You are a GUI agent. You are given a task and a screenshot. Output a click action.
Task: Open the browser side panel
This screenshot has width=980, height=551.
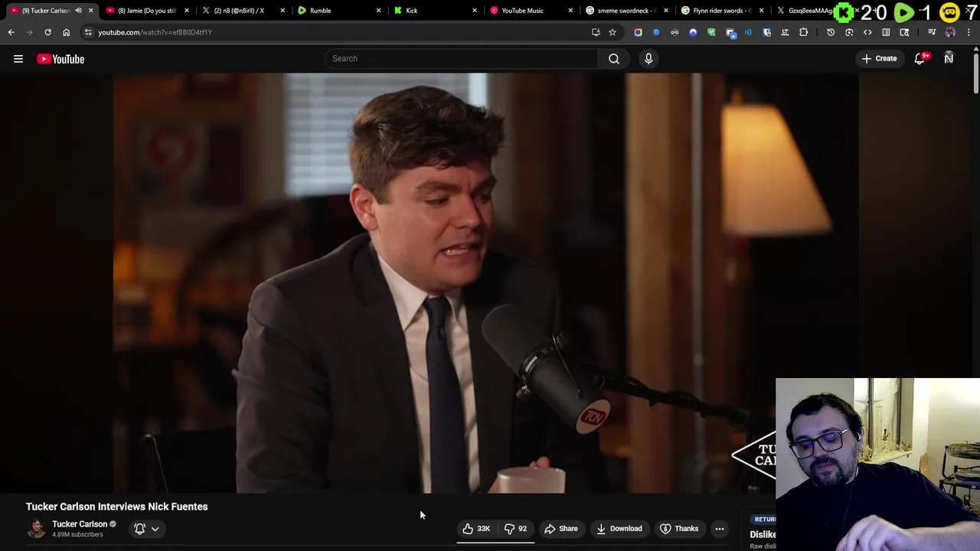(886, 32)
